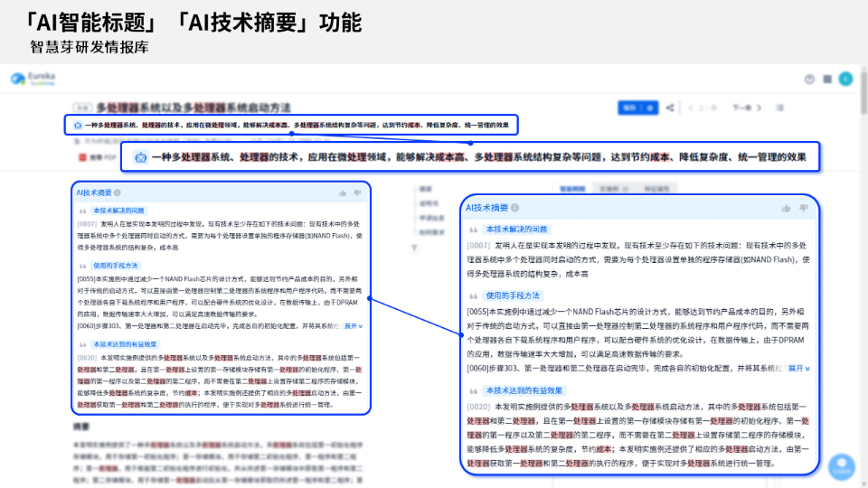Open the user avatar menu
868x488 pixels.
[845, 80]
